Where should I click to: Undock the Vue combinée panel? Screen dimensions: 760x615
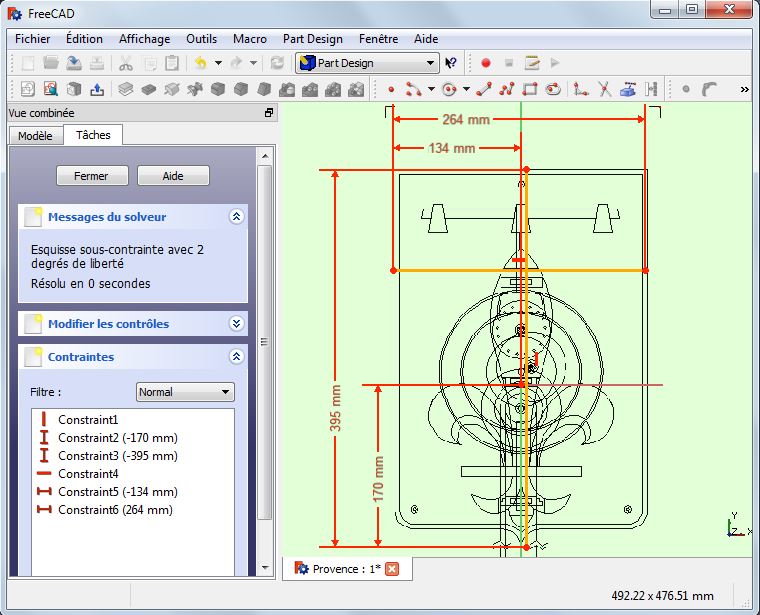(269, 113)
